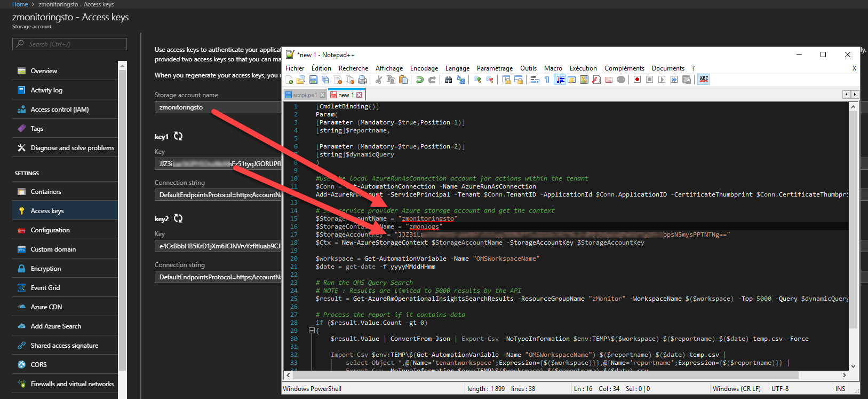Image resolution: width=868 pixels, height=399 pixels.
Task: Open Access control (IAM) in sidebar
Action: pyautogui.click(x=65, y=109)
